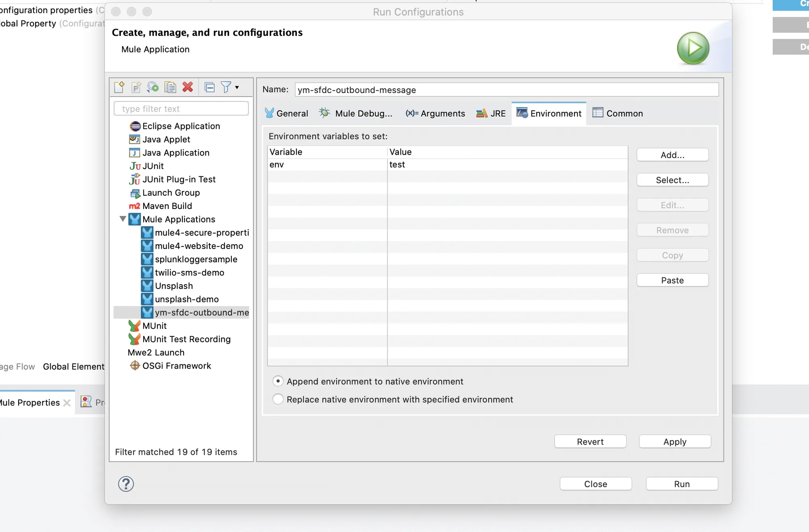Click the New prototype configuration icon
Viewport: 809px width, 532px height.
pos(136,87)
